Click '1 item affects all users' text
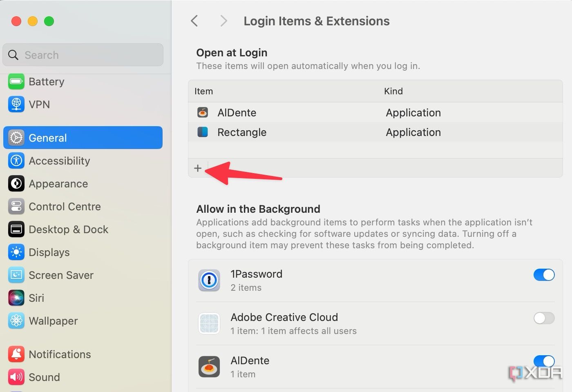The image size is (572, 392). (x=309, y=331)
